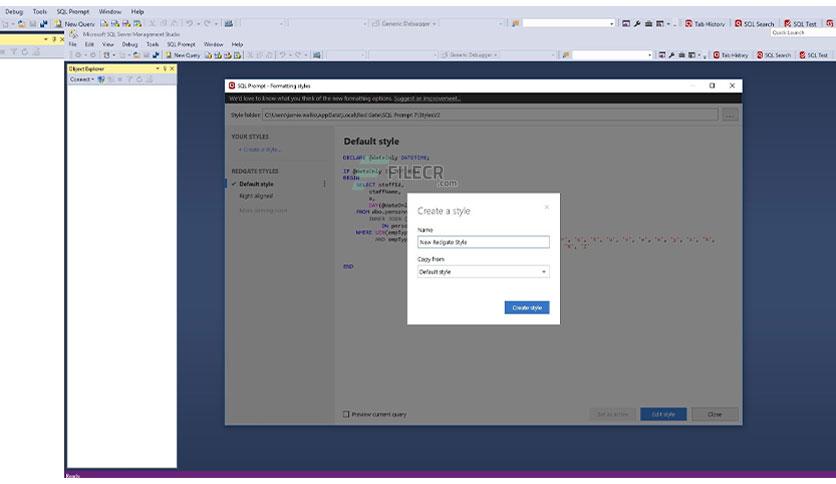836x484 pixels.
Task: Click the Quick Launch search box
Action: click(x=803, y=33)
